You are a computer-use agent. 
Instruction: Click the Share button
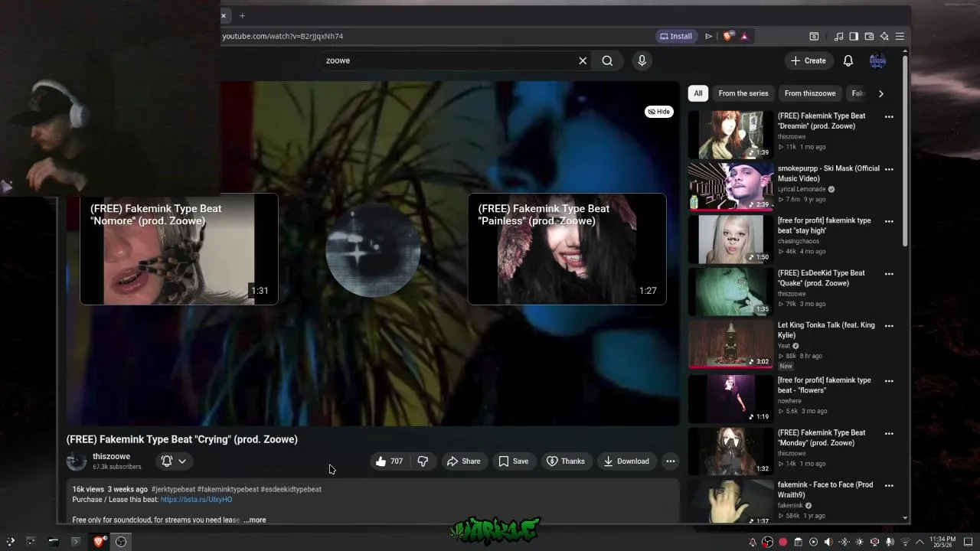463,461
